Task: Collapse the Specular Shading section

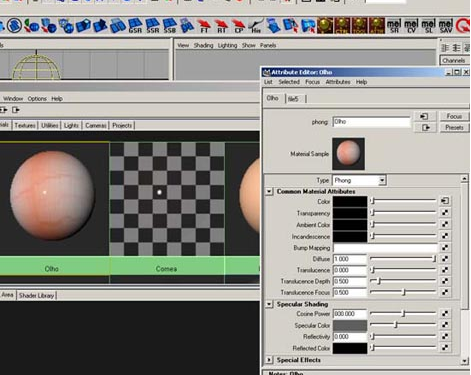Action: coord(269,304)
